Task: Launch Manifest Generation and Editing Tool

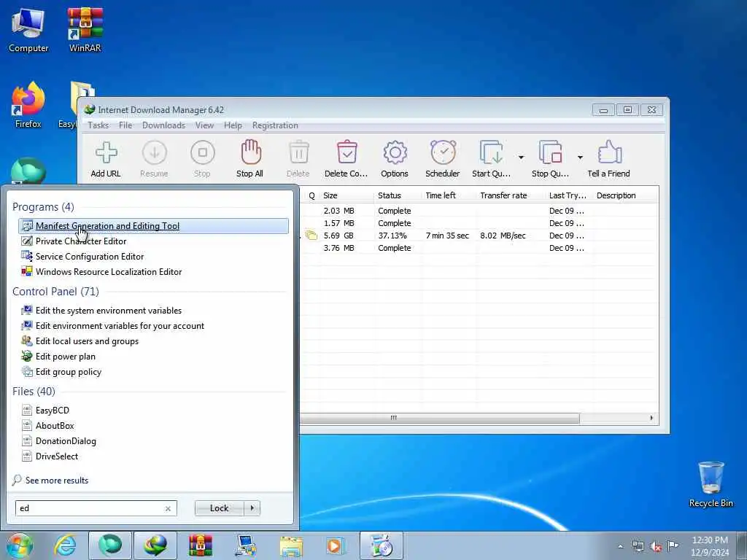Action: click(153, 226)
